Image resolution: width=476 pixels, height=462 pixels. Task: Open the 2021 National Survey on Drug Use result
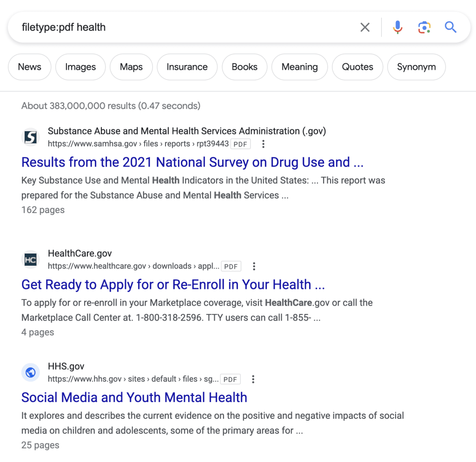pyautogui.click(x=192, y=162)
